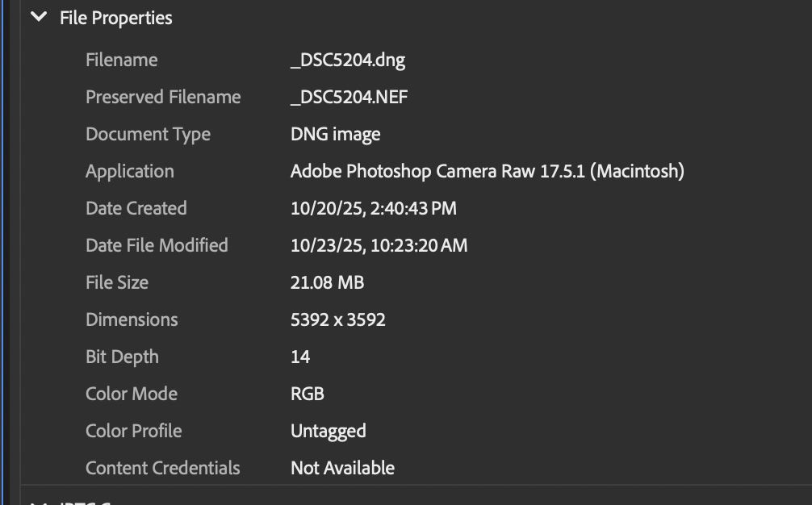
Task: Click the Untagged color profile value
Action: click(328, 431)
